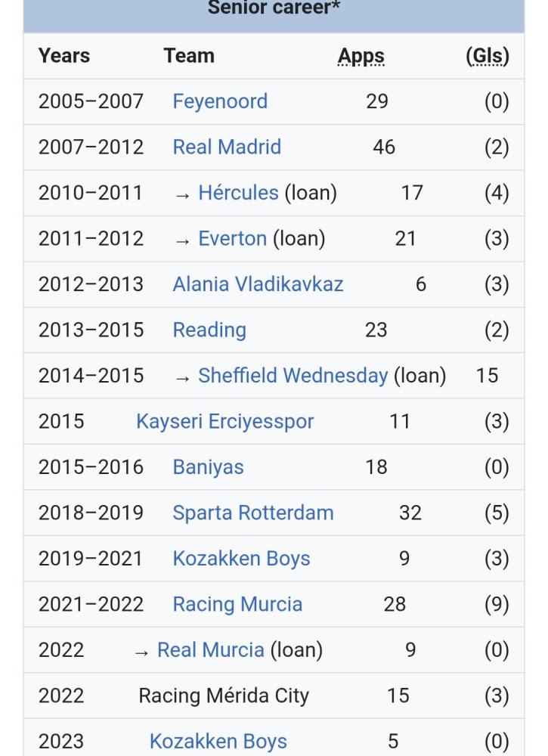Open Kozakken Boys link for 2023

(218, 742)
